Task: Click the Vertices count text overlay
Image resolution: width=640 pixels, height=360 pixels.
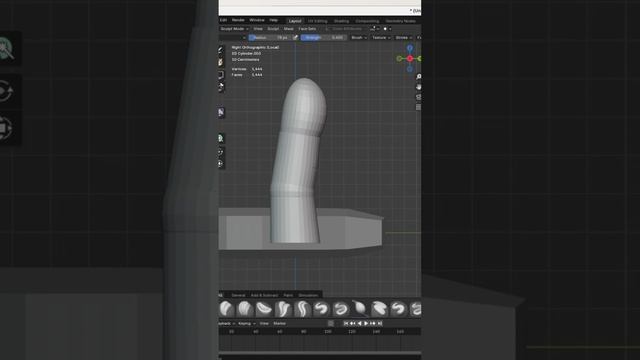Action: click(247, 69)
